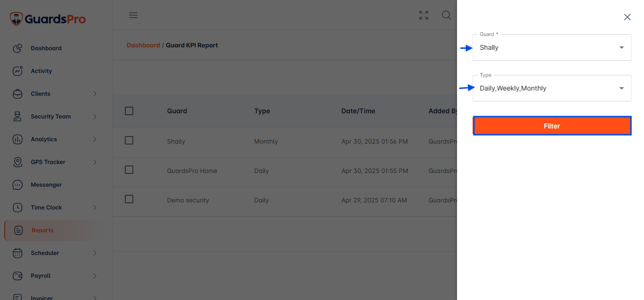Image resolution: width=644 pixels, height=300 pixels.
Task: Click the Dashboard breadcrumb link
Action: point(143,45)
